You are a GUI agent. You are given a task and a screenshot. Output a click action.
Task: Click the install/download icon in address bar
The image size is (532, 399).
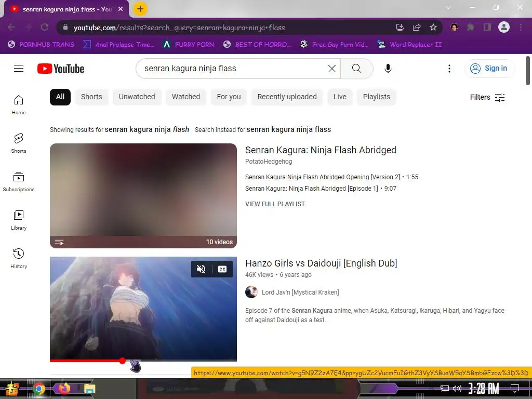(400, 27)
